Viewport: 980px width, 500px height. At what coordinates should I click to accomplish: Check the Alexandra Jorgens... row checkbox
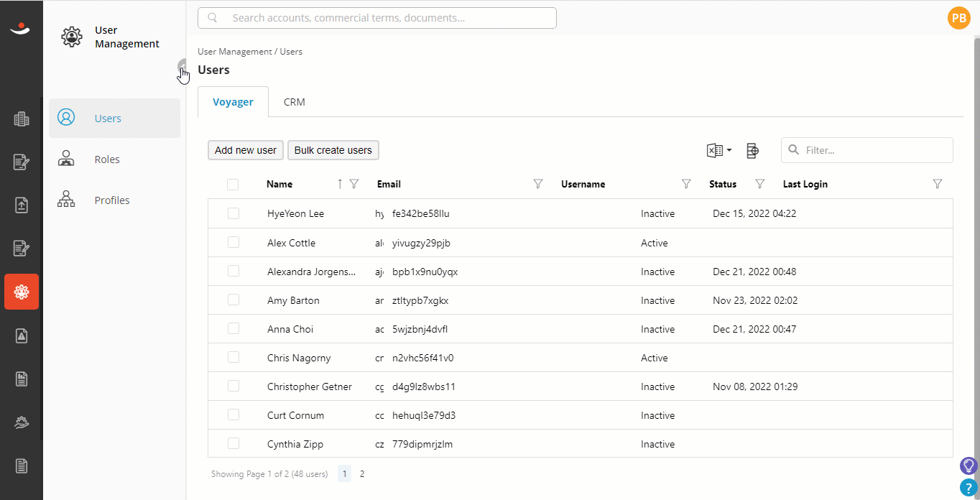(x=234, y=271)
